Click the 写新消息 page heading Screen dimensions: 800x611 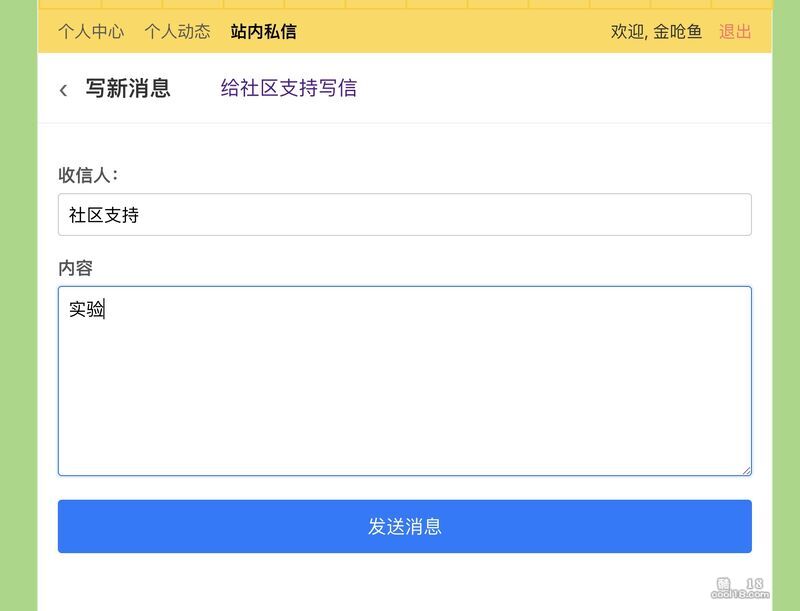pyautogui.click(x=128, y=88)
